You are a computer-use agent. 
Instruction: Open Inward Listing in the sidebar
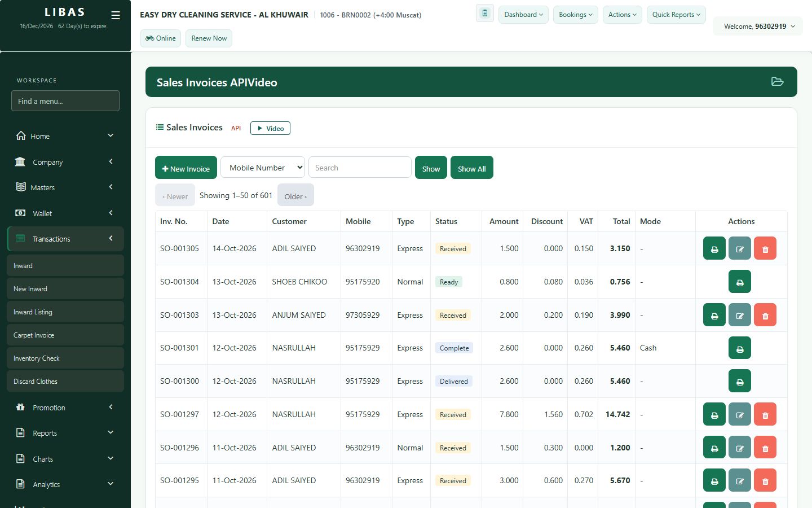[65, 312]
